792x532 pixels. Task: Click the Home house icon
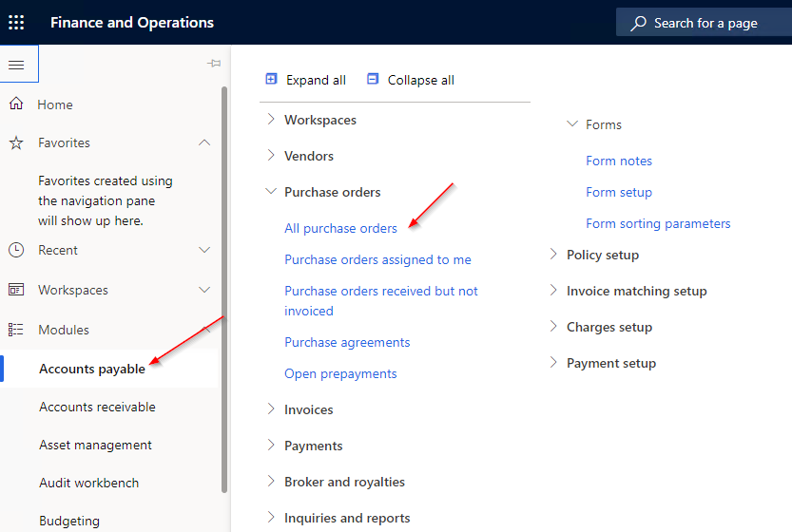[x=16, y=104]
